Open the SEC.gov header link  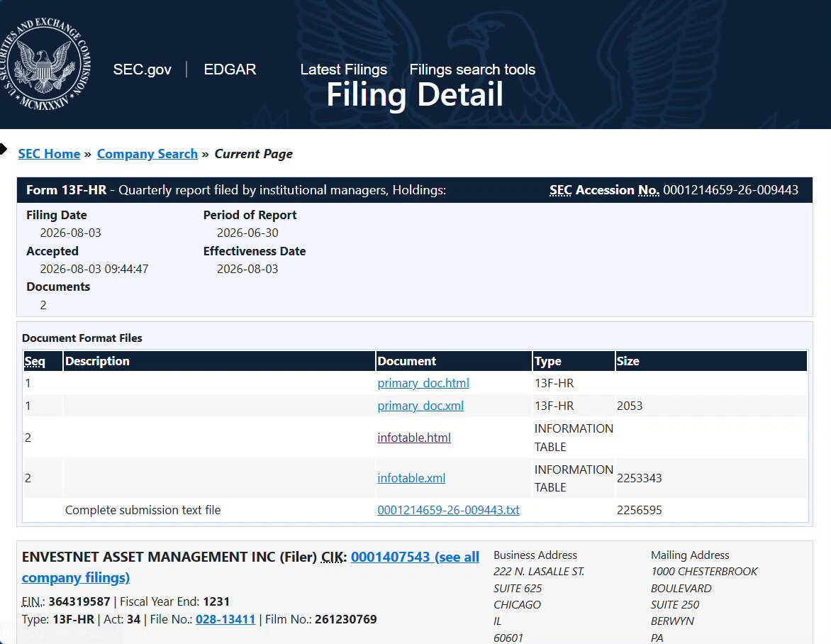tap(142, 70)
